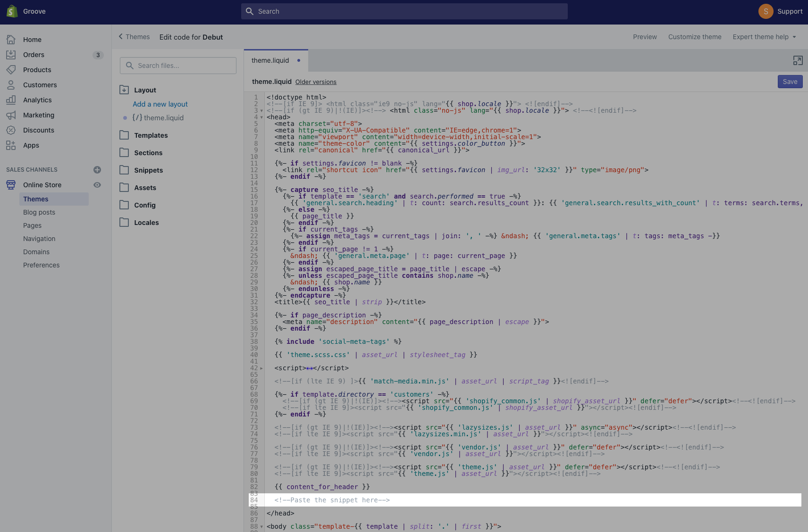Viewport: 808px width, 532px height.
Task: Open Expert theme help dropdown
Action: coord(764,37)
